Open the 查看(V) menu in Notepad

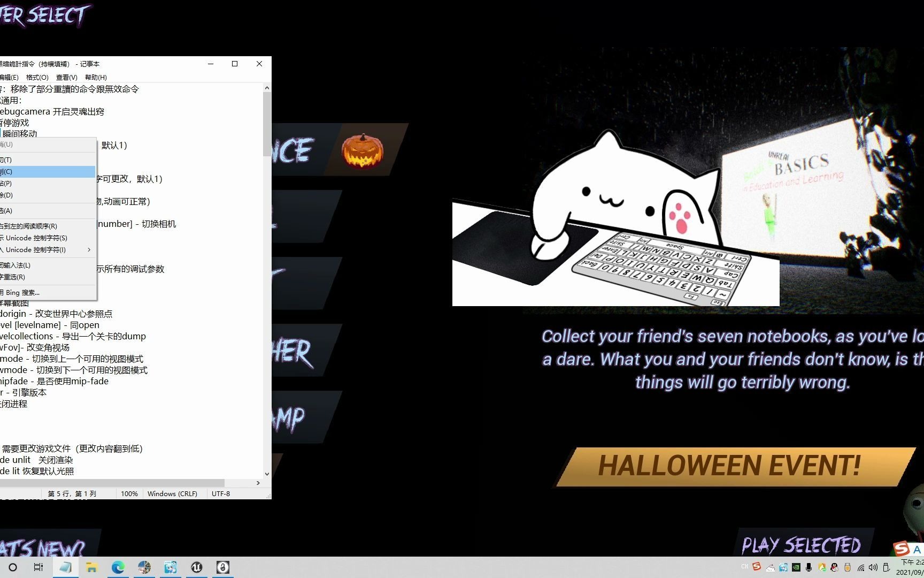coord(66,77)
